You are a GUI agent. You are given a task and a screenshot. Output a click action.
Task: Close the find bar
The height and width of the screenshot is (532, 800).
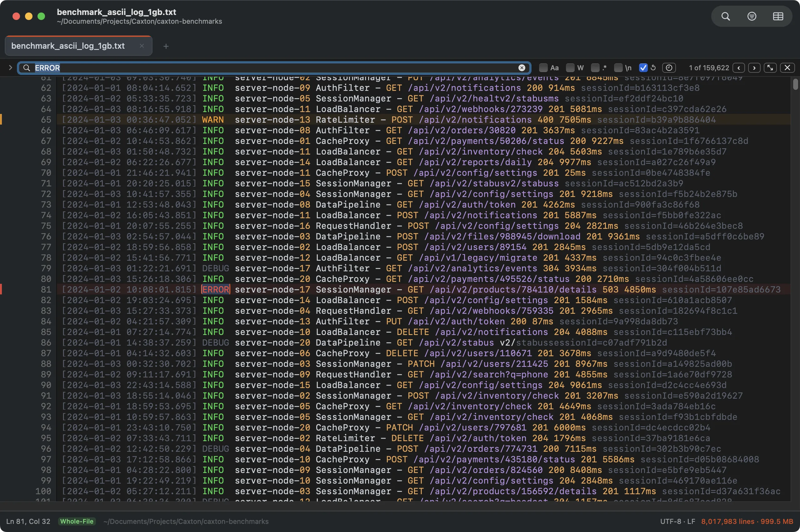pos(787,68)
